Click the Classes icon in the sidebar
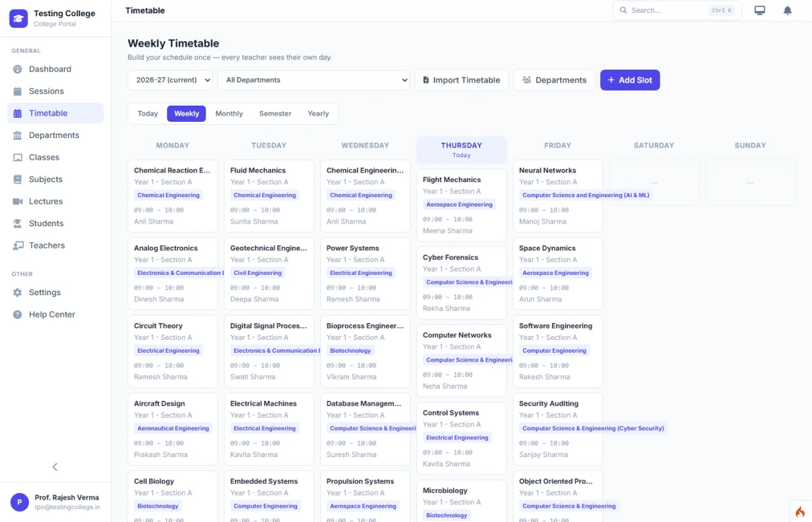Viewport: 812px width, 522px height. (x=18, y=157)
